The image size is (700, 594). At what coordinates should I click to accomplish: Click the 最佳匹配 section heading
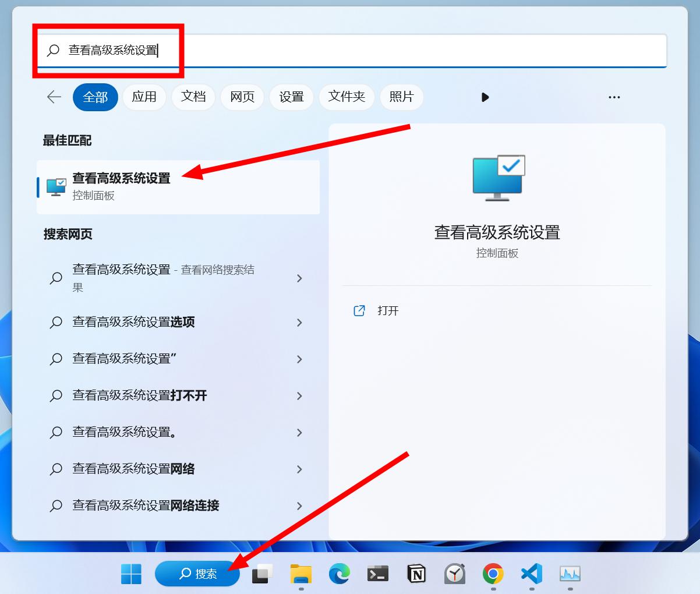pos(67,140)
